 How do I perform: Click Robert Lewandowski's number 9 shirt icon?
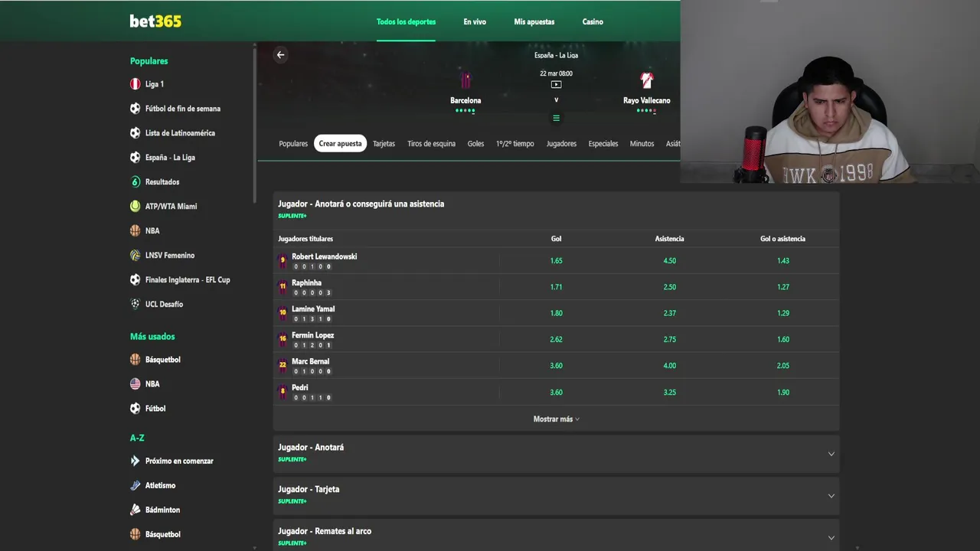283,261
